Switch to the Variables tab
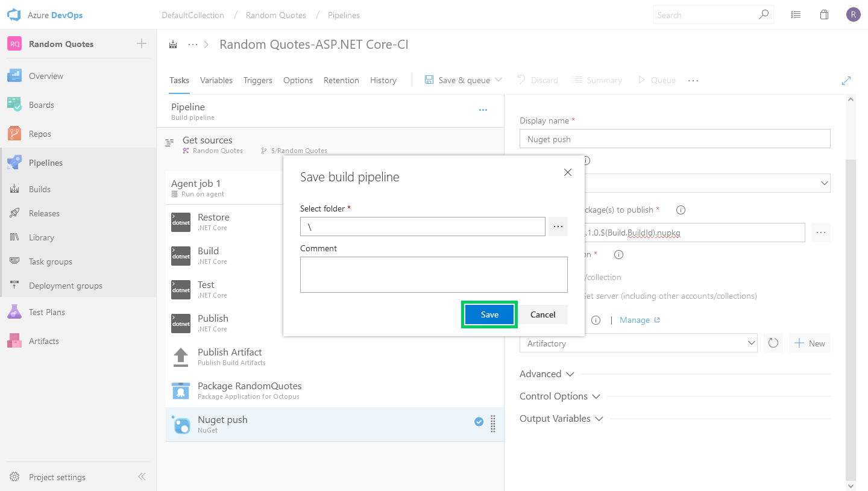Viewport: 868px width, 491px height. click(x=216, y=80)
